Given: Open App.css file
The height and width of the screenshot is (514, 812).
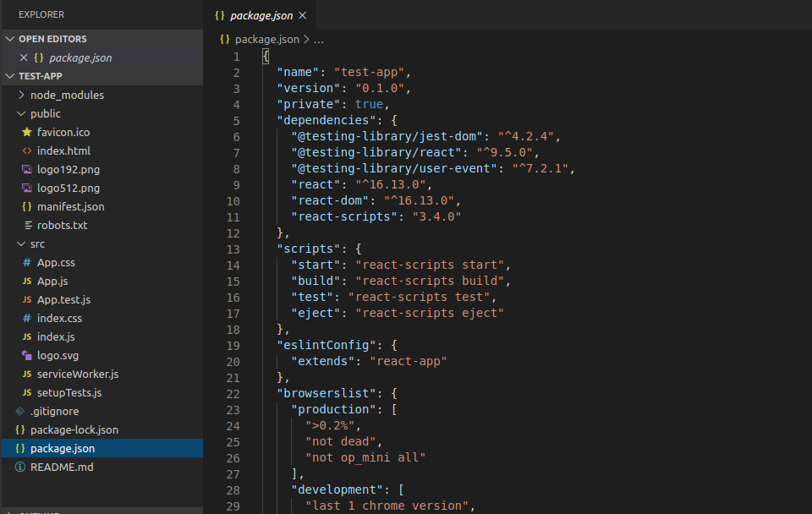Looking at the screenshot, I should click(56, 262).
